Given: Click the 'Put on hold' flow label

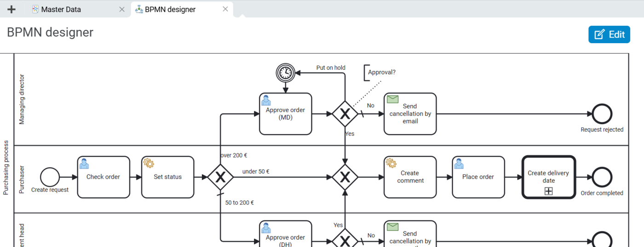Looking at the screenshot, I should (331, 67).
